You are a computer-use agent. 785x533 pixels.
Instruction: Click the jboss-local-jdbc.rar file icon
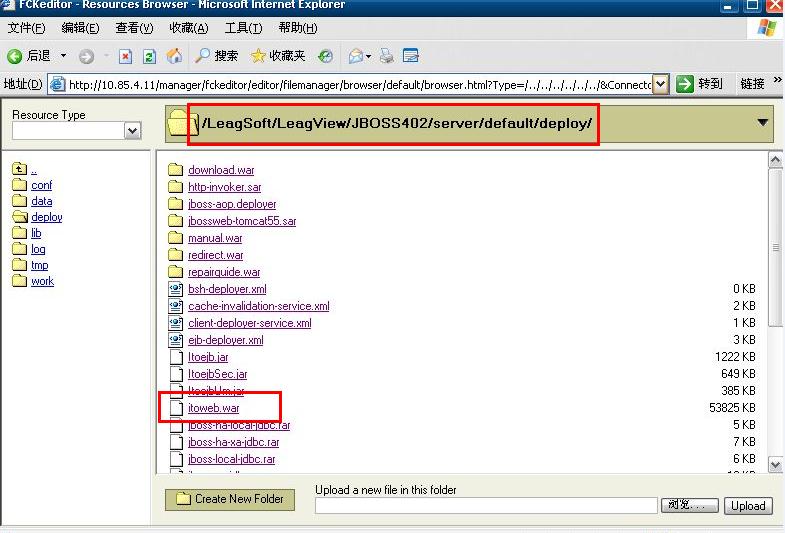[x=176, y=458]
